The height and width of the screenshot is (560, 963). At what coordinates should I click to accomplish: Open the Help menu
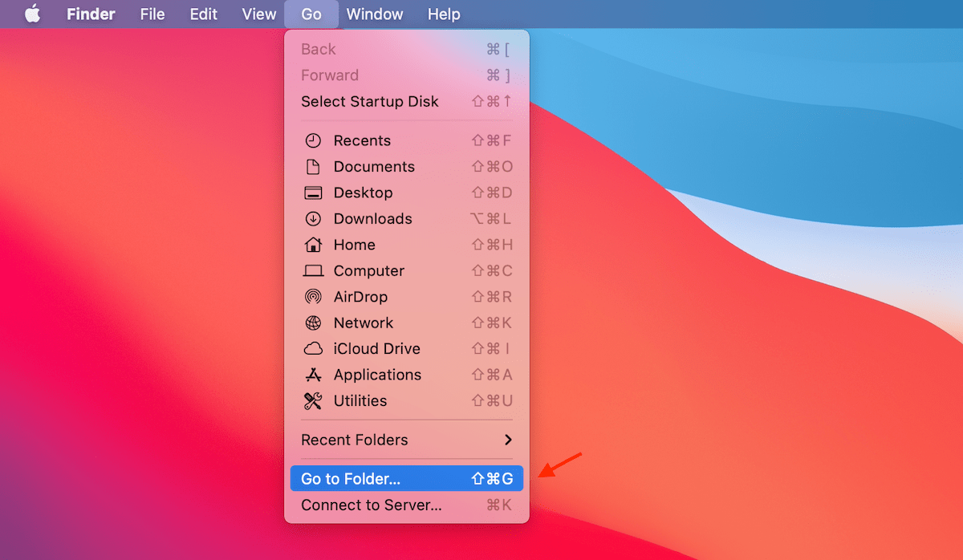coord(444,14)
